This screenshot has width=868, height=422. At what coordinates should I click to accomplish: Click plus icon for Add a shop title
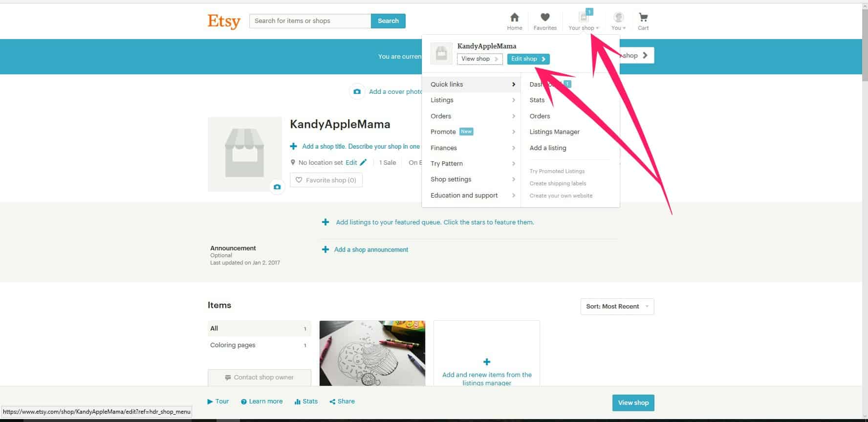(x=293, y=146)
